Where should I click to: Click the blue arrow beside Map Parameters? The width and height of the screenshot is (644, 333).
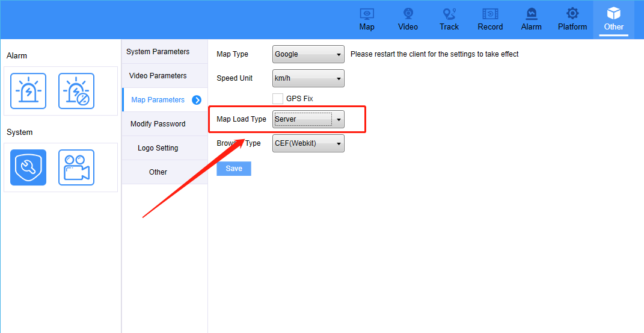pos(197,100)
